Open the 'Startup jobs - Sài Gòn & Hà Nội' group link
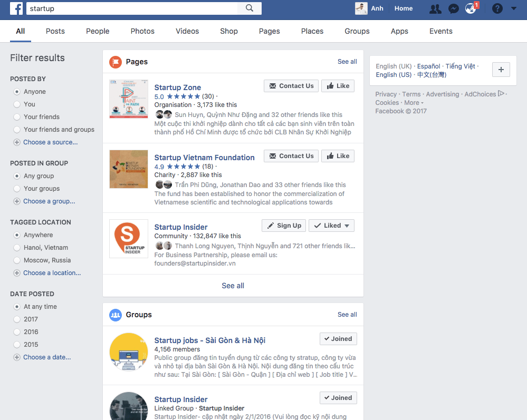The height and width of the screenshot is (420, 527). point(209,340)
